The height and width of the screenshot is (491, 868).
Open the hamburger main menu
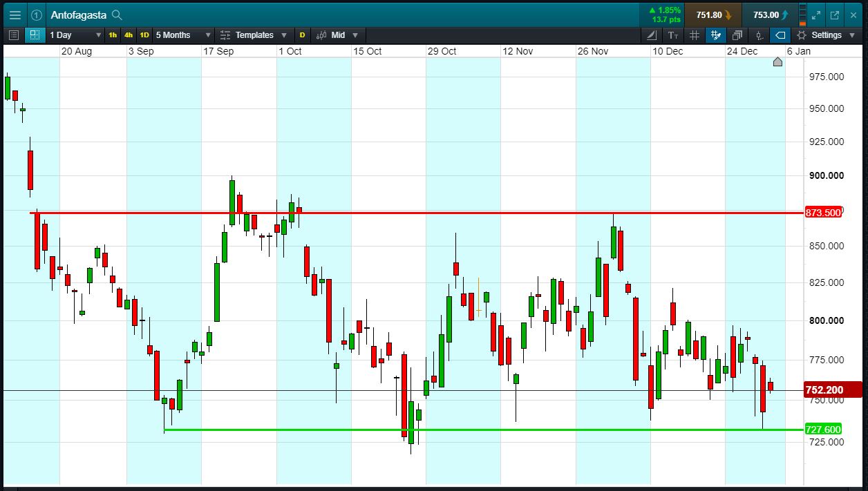pos(15,15)
